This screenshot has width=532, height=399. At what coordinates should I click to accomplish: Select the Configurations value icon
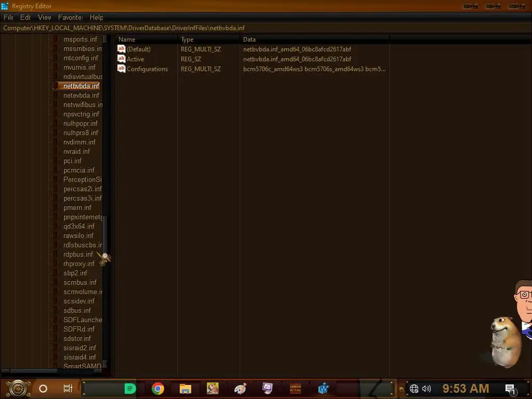(121, 69)
